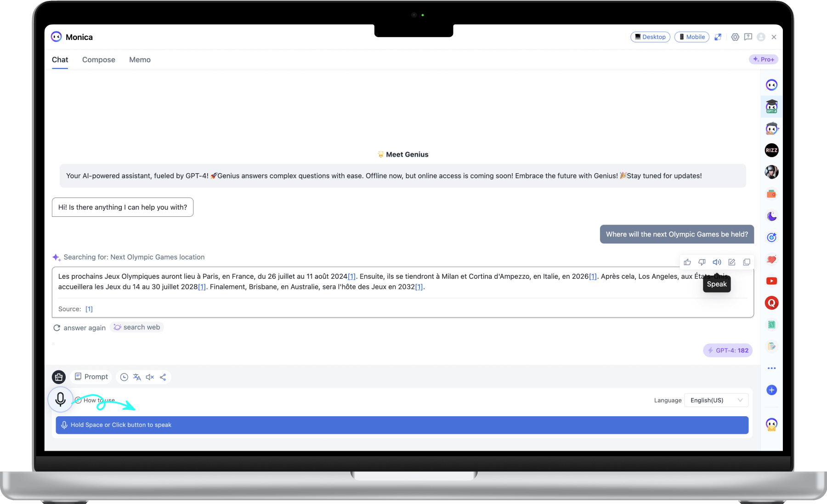
Task: Add a new bot with the plus icon
Action: pos(771,390)
